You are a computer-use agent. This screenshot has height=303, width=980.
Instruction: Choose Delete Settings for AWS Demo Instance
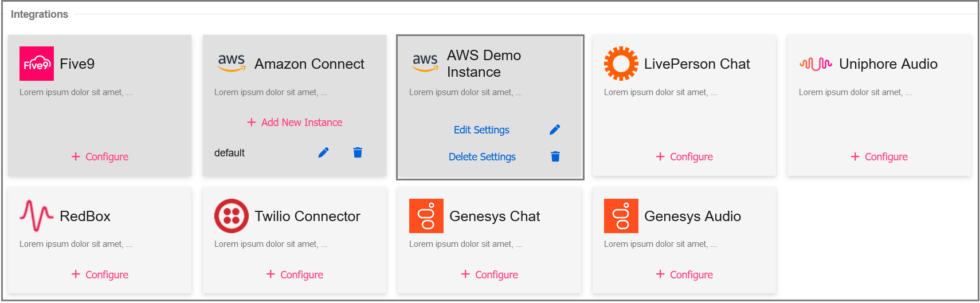(482, 157)
